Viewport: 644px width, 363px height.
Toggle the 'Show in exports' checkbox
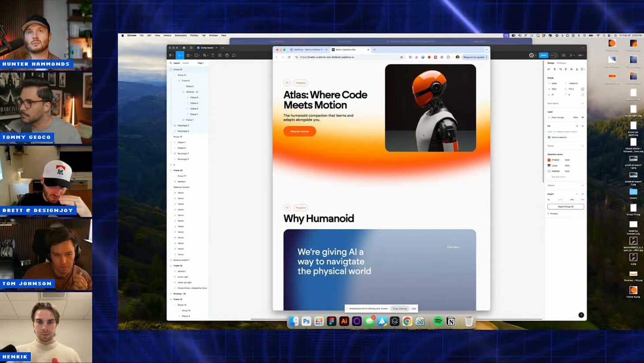(549, 137)
